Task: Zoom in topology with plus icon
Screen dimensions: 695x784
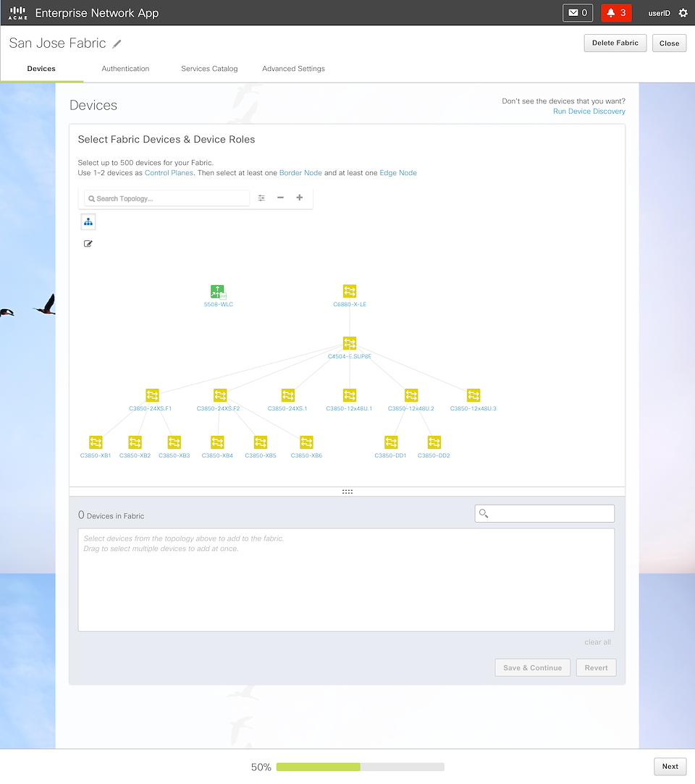Action: tap(300, 198)
